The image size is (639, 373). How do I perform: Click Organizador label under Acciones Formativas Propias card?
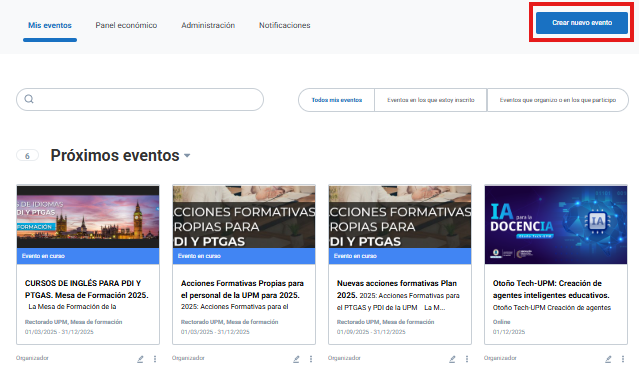tap(188, 358)
